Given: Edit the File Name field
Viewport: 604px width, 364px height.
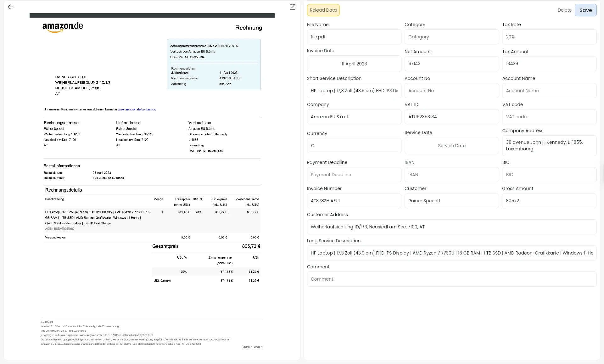Looking at the screenshot, I should click(x=354, y=37).
